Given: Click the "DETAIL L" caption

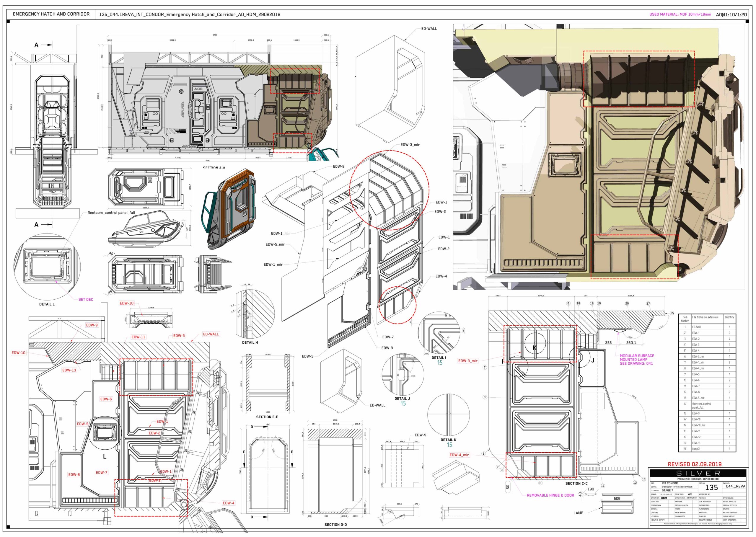Looking at the screenshot, I should pyautogui.click(x=47, y=304).
